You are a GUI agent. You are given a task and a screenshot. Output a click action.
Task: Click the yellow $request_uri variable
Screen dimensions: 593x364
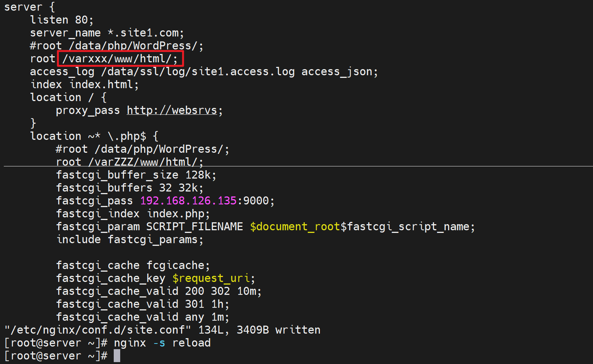tap(211, 279)
